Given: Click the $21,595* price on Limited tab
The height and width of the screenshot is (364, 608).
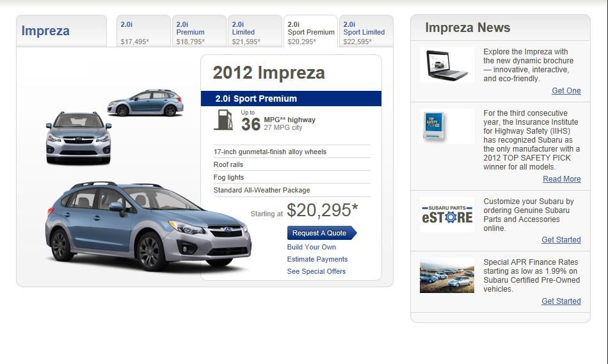Looking at the screenshot, I should [x=246, y=42].
